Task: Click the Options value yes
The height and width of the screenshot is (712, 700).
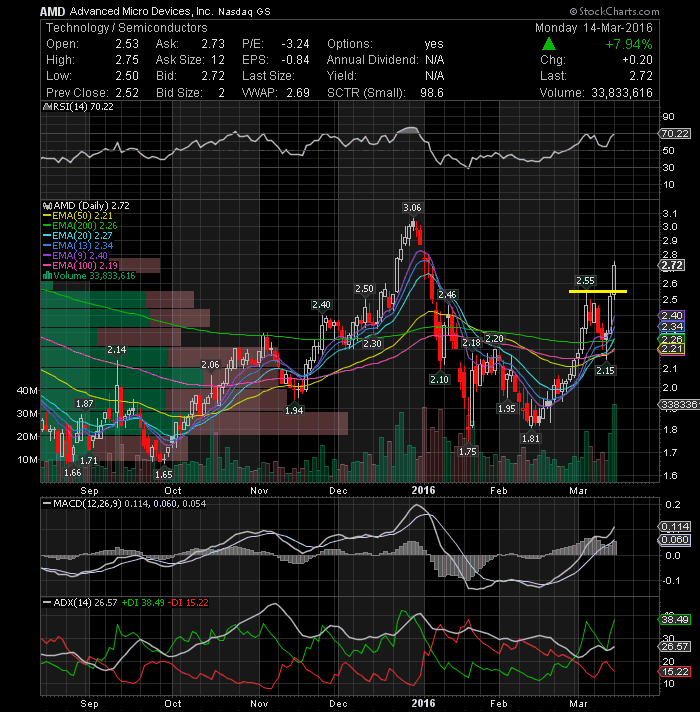Action: pos(434,44)
